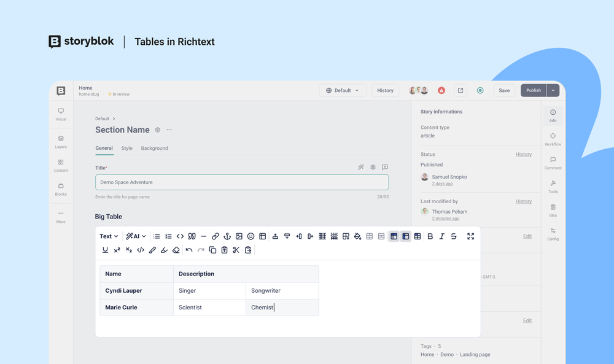Toggle strikethrough formatting
Image resolution: width=614 pixels, height=364 pixels.
point(454,236)
